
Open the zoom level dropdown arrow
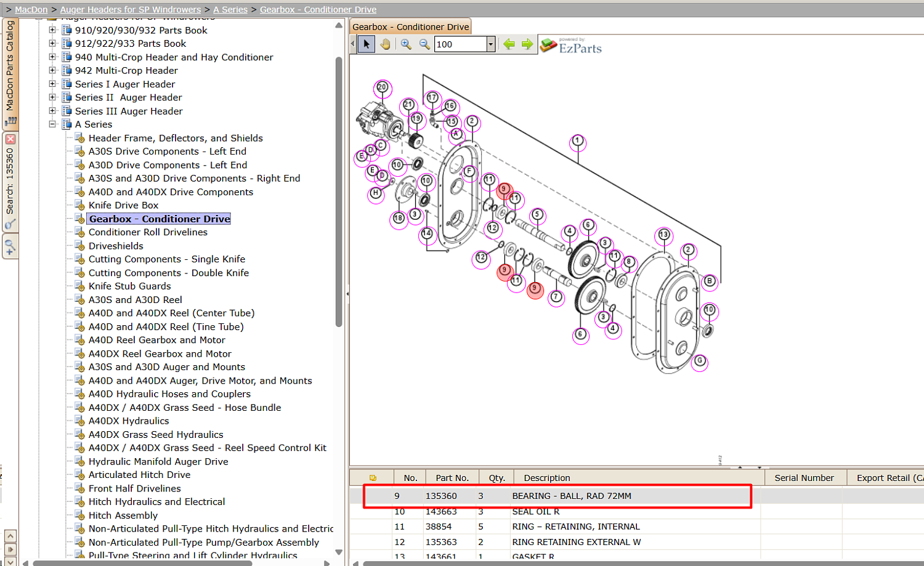click(491, 44)
